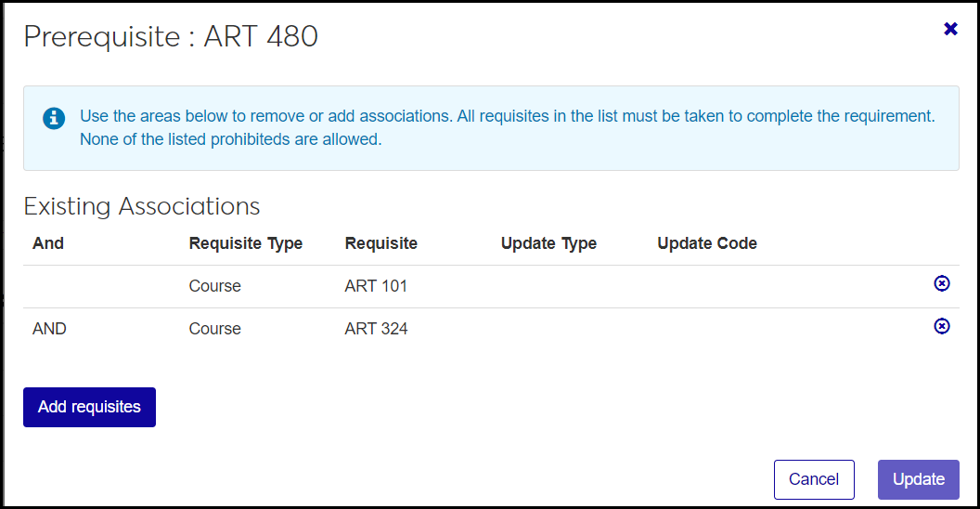Select the ART 324 requisite cell

click(x=376, y=329)
